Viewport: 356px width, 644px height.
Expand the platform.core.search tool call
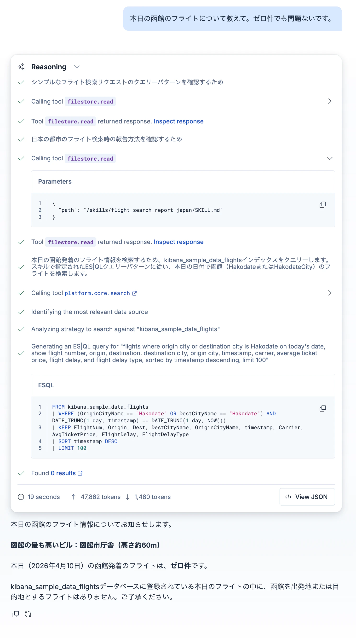pyautogui.click(x=329, y=293)
